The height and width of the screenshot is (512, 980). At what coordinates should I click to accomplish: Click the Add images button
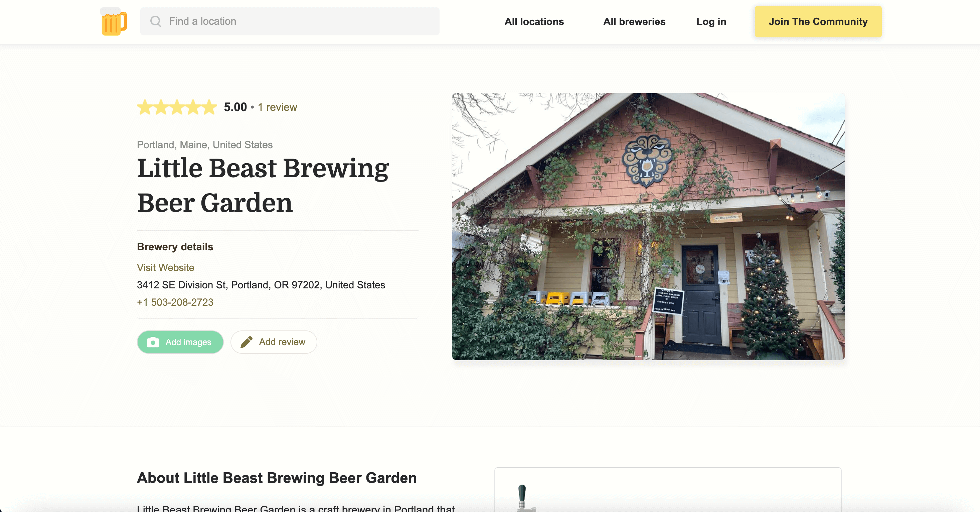point(180,342)
